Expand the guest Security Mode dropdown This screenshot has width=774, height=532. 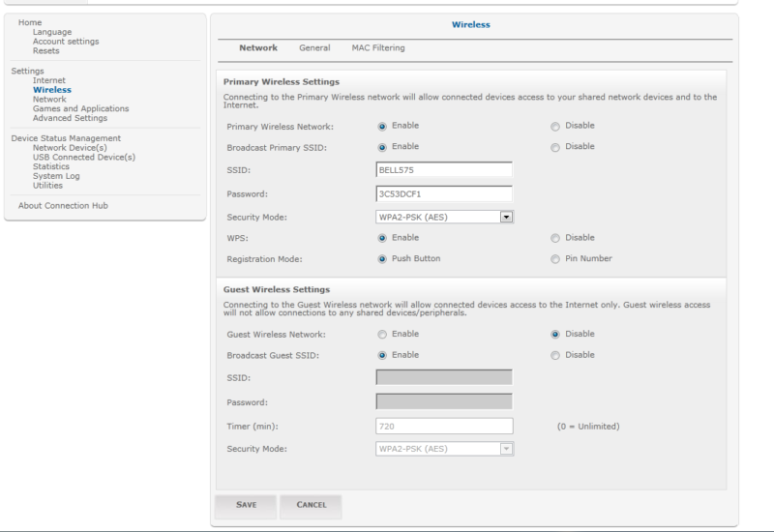click(x=505, y=449)
